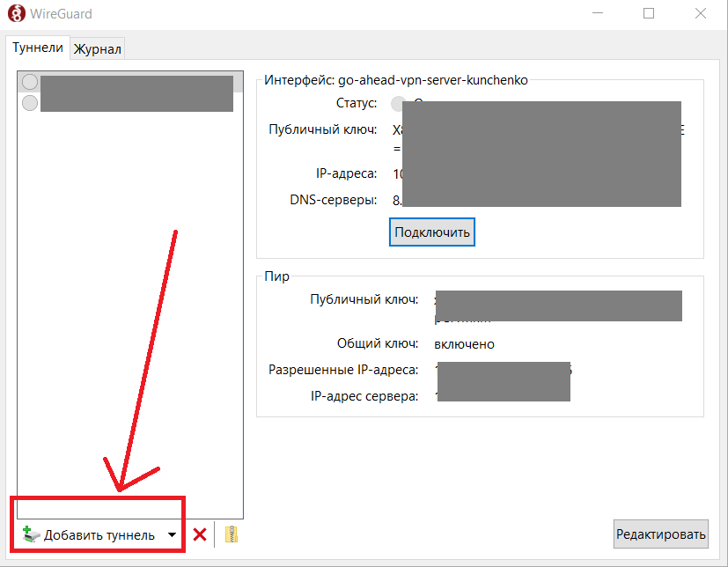Click the Добавить туннель button text
728x567 pixels.
tap(99, 534)
